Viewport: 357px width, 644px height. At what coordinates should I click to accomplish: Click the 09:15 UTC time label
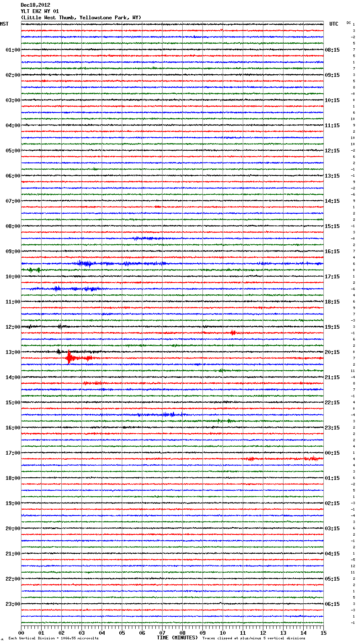(x=332, y=75)
